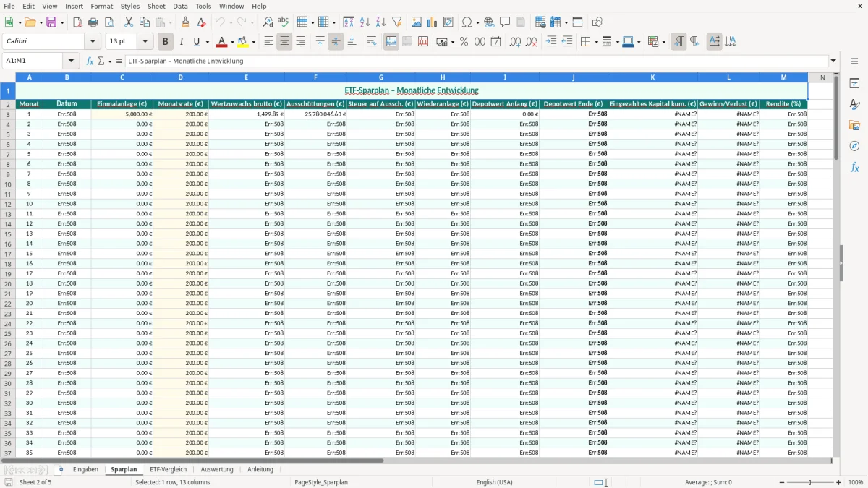Click Sort Descending icon
The width and height of the screenshot is (868, 488).
pos(381,22)
